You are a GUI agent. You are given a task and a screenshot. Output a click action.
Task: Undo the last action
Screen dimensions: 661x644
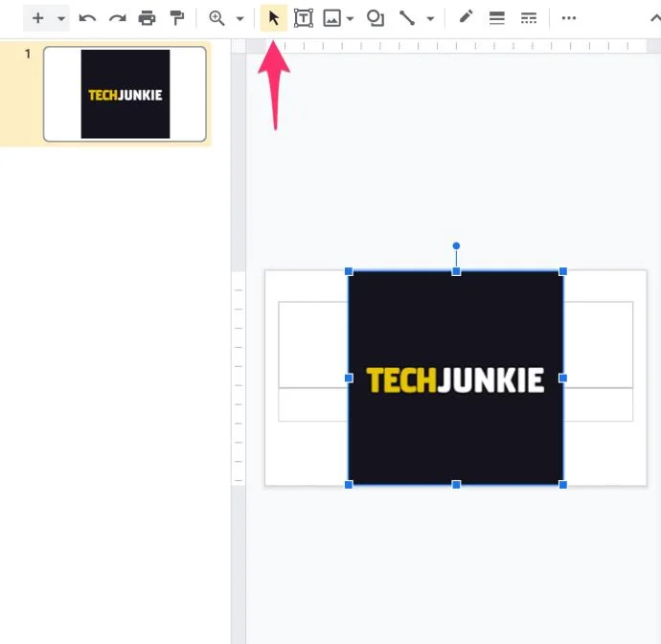click(x=87, y=18)
